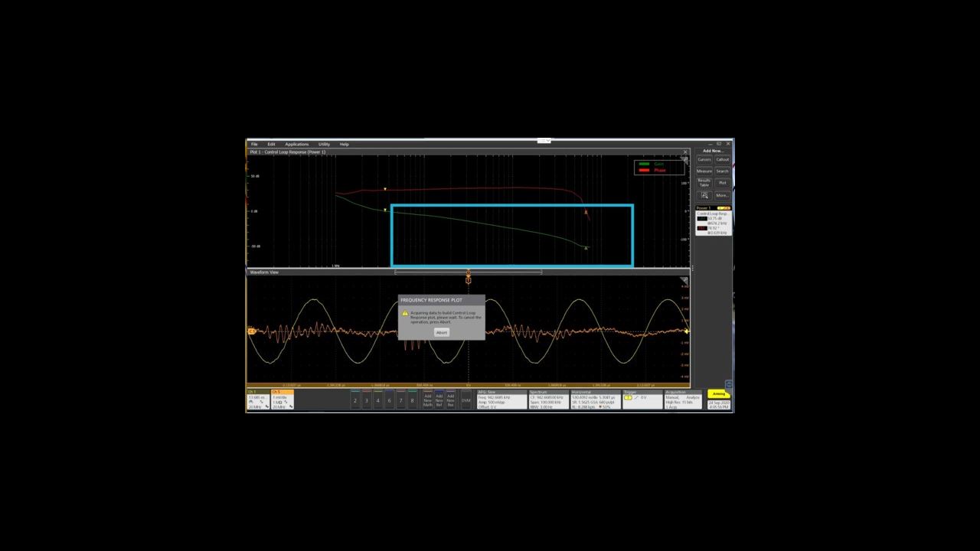Open More add options
Viewport: 980px width, 551px height.
point(722,195)
